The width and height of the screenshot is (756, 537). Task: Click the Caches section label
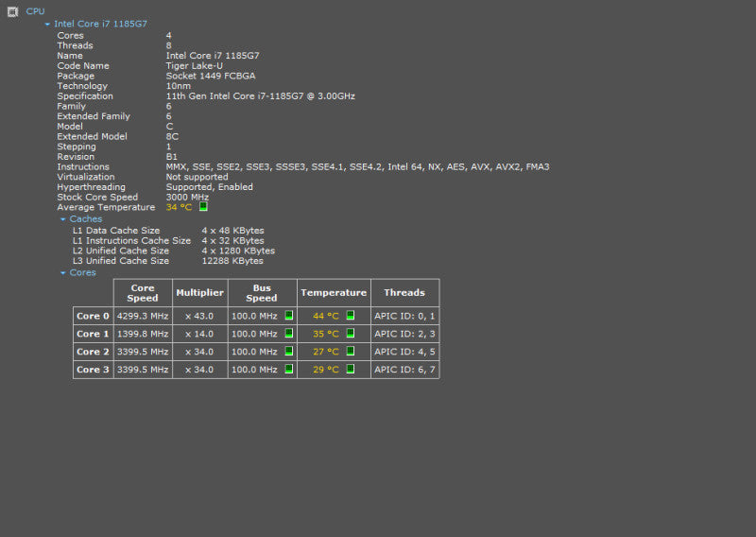[86, 219]
